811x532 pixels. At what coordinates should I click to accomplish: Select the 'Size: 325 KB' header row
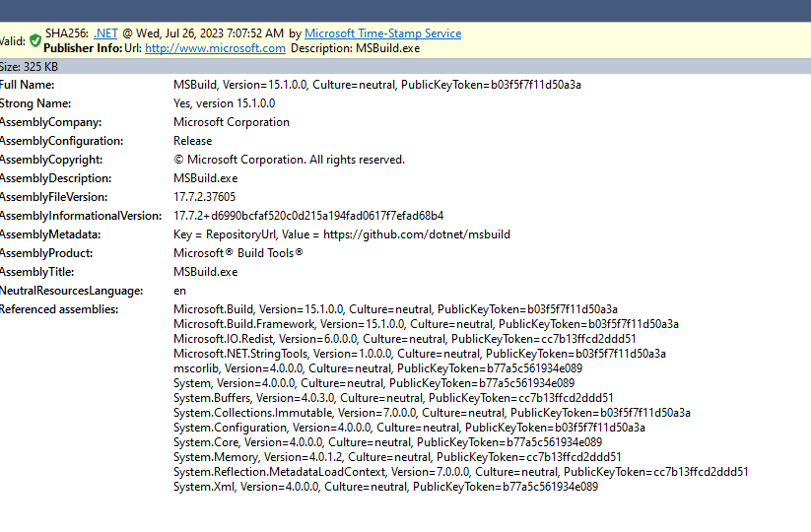[406, 67]
